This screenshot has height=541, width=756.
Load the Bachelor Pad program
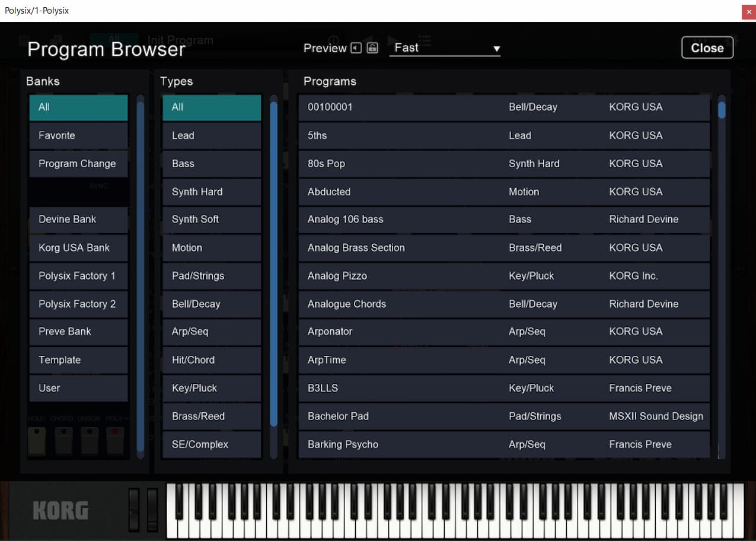(x=505, y=416)
